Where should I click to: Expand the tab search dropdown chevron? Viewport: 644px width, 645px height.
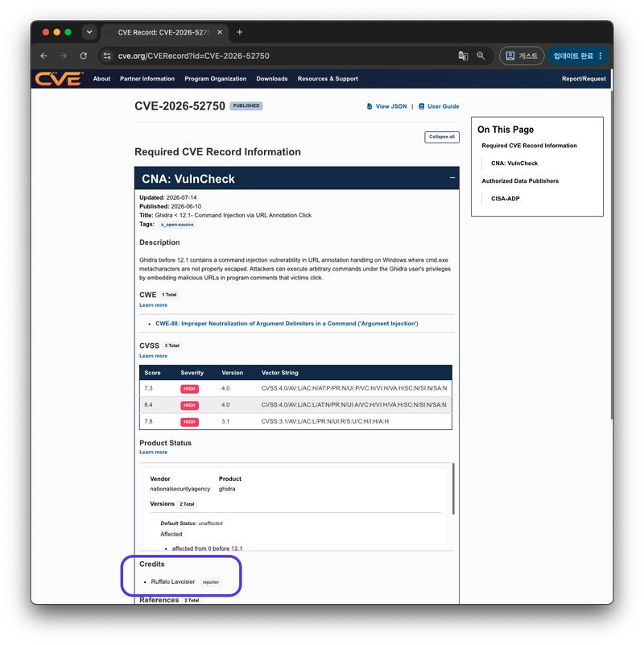tap(89, 32)
